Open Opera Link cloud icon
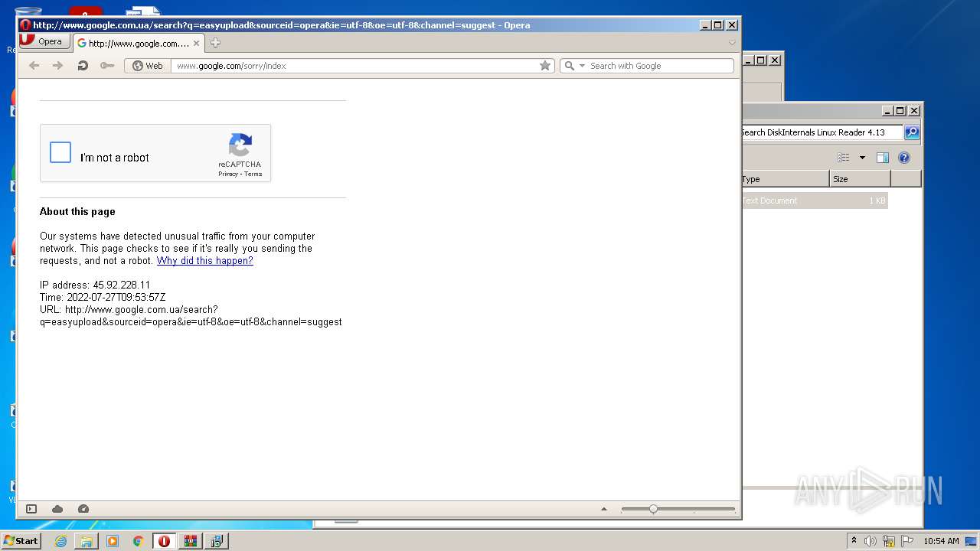 pos(57,509)
